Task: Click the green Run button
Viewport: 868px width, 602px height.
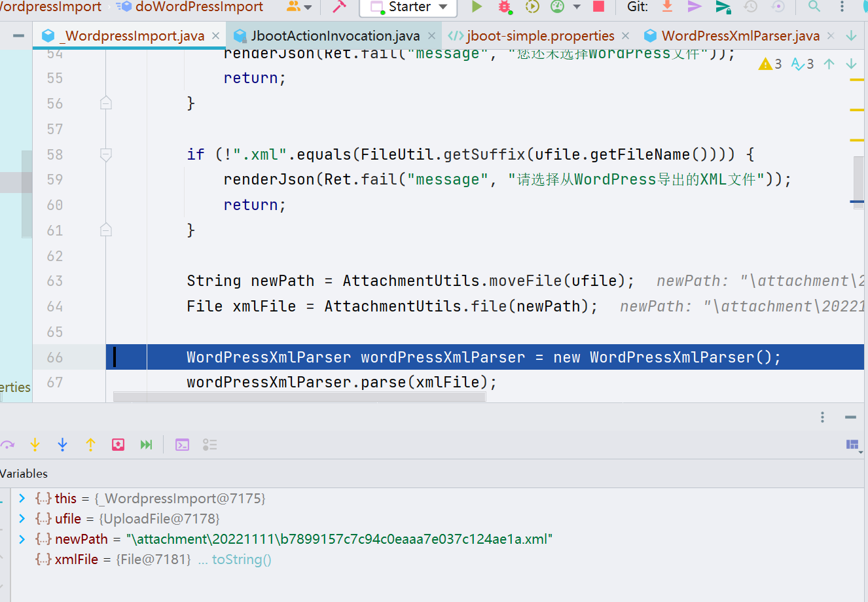Action: [477, 7]
